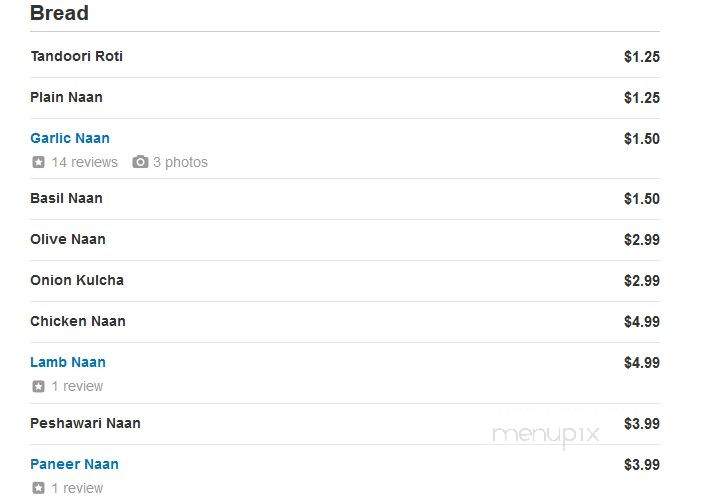The width and height of the screenshot is (707, 503).
Task: Click the star icon beside 14 reviews
Action: [x=38, y=162]
